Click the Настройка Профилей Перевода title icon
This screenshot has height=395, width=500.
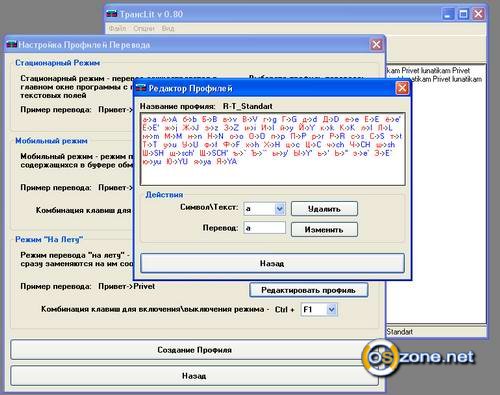pos(11,44)
